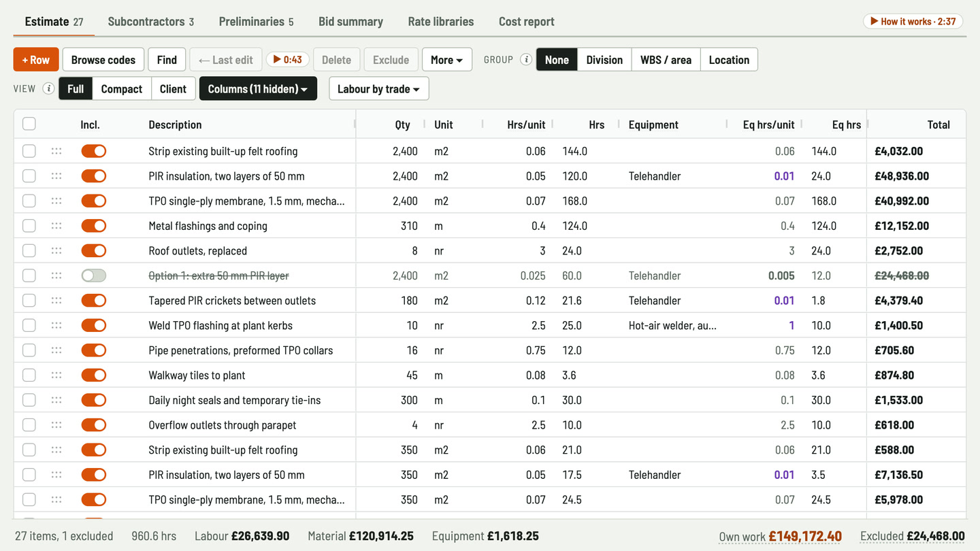Click the Equipment £1,618.25 footer figure
Viewport: 980px width, 551px height.
[485, 536]
